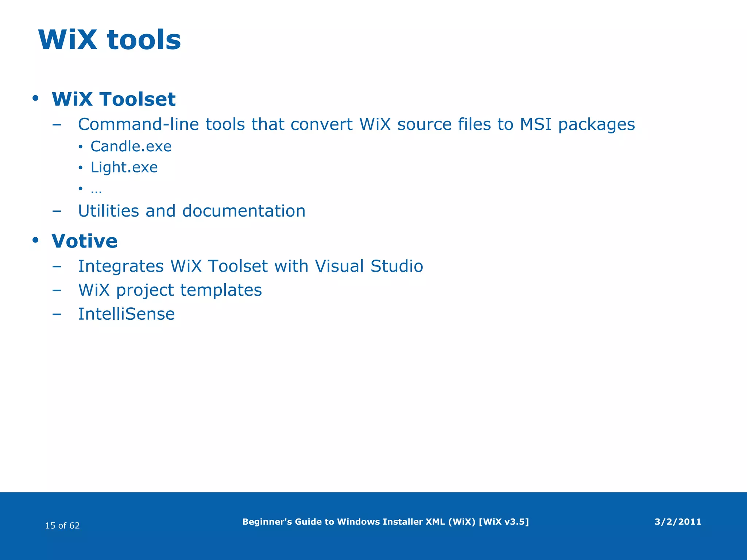The height and width of the screenshot is (560, 747).
Task: Click the '3/2/2011' footer date
Action: (x=678, y=522)
